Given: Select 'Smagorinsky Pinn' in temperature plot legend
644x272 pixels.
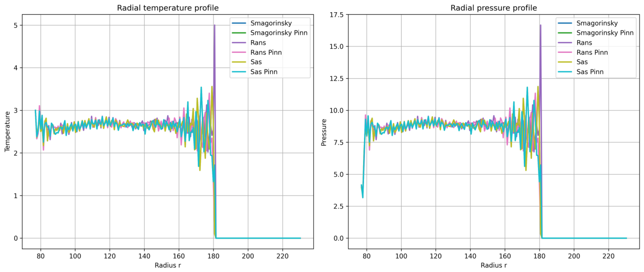Looking at the screenshot, I should click(x=279, y=33).
